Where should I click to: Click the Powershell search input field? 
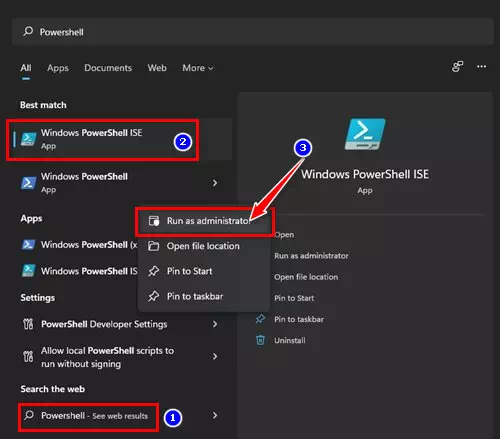pos(253,32)
